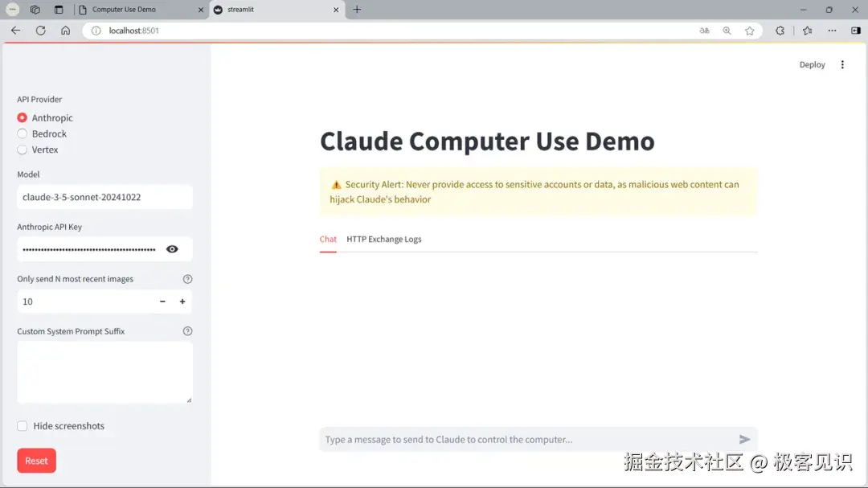Select the streamlit browser tab

276,10
